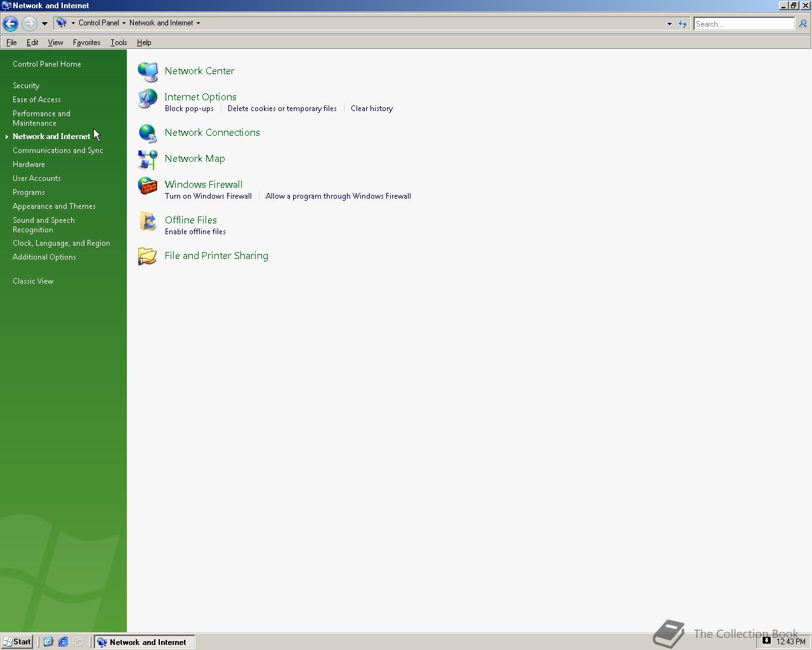Open the Network Map icon
Image resolution: width=812 pixels, height=650 pixels.
coord(148,159)
